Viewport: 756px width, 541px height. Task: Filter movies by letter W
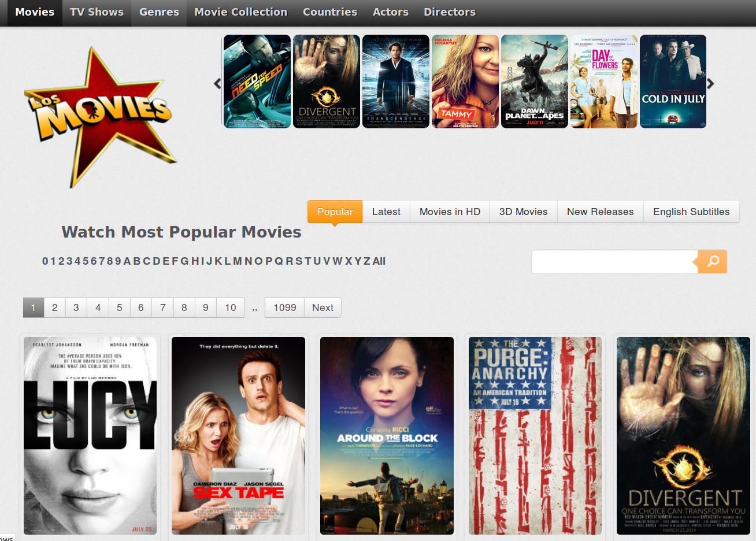click(337, 261)
